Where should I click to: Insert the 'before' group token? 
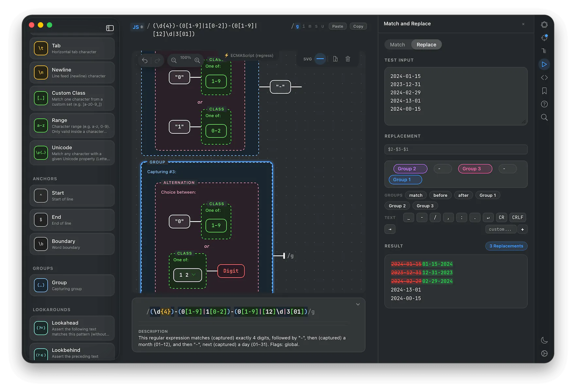[440, 195]
